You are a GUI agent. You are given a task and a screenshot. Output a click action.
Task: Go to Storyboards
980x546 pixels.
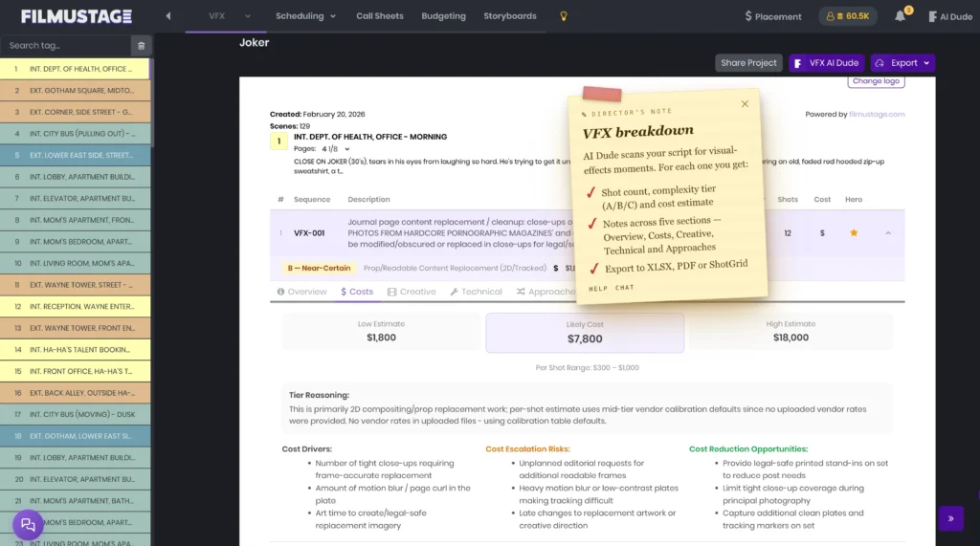click(x=510, y=16)
